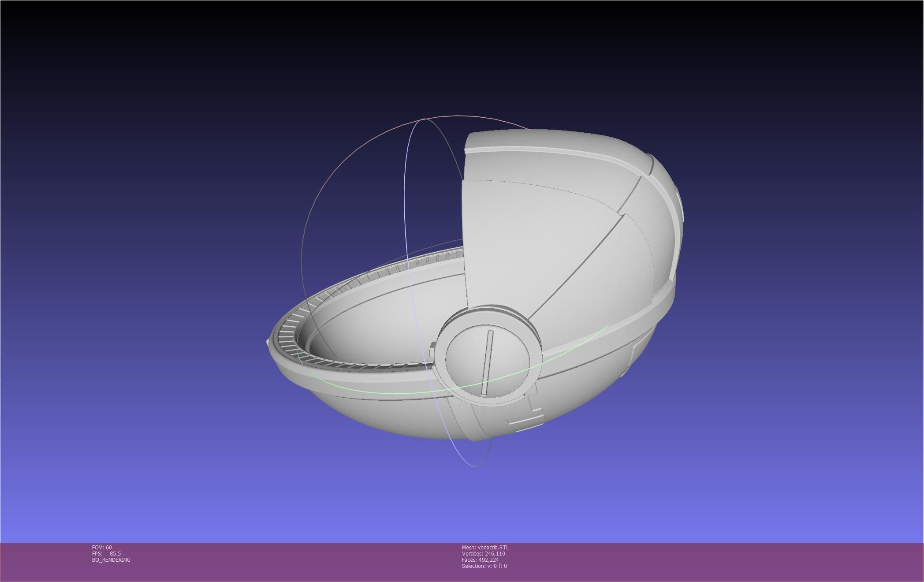Click the Faces: 492,224 text

click(480, 560)
